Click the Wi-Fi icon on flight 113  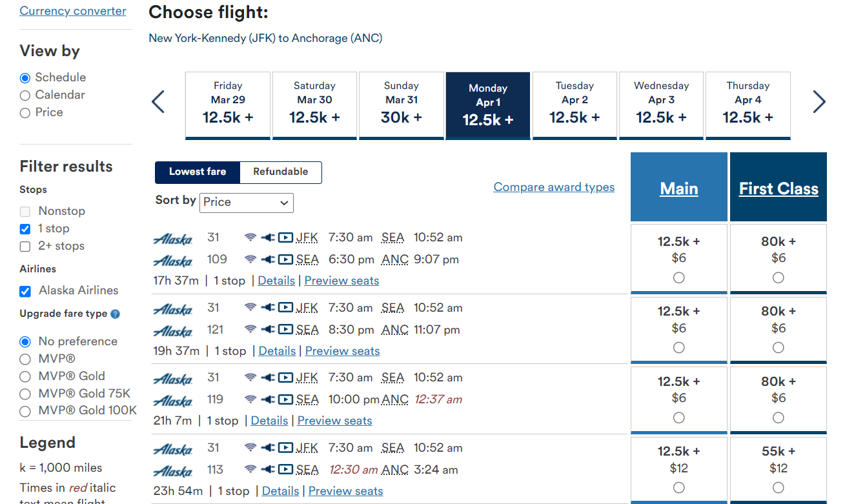[x=250, y=469]
